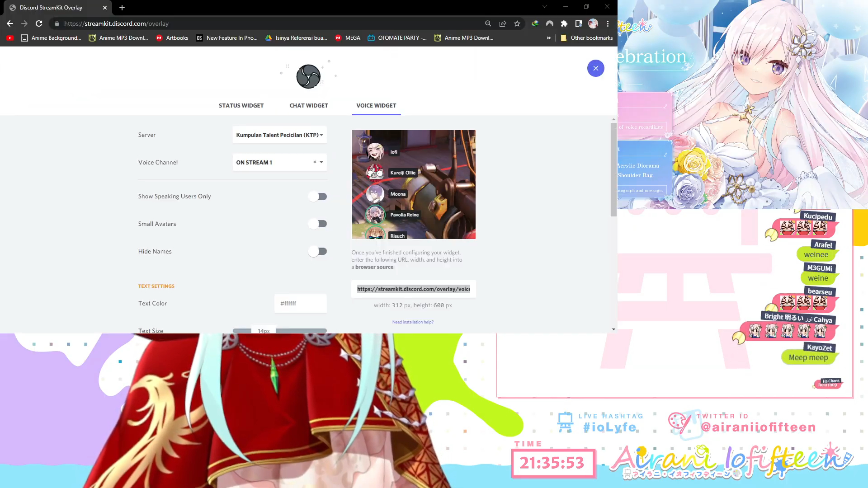Edit the Text Color #ffffff field
The width and height of the screenshot is (868, 488).
[x=300, y=303]
